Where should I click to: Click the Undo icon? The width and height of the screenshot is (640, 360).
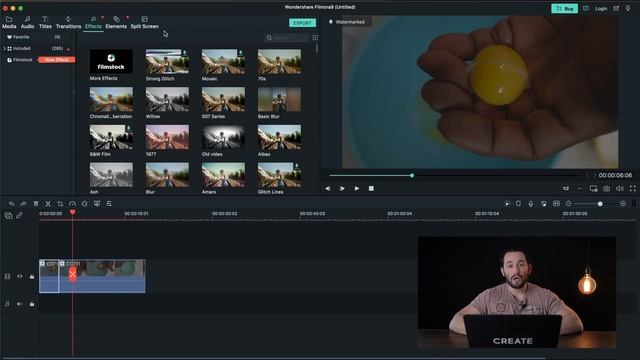[x=11, y=204]
